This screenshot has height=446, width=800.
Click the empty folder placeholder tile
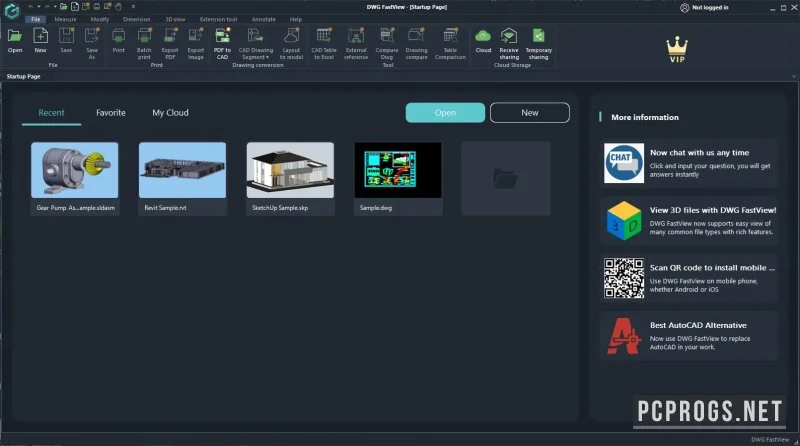pos(506,178)
